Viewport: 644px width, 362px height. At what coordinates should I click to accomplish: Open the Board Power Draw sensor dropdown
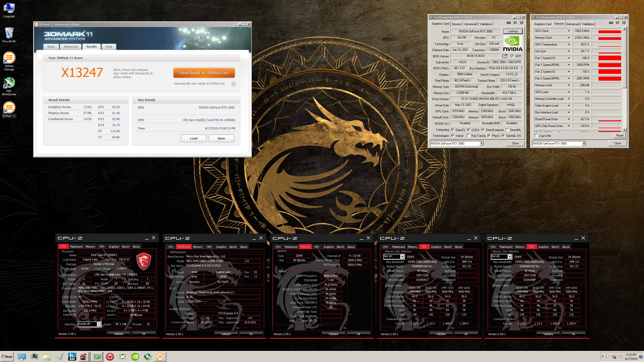pos(569,119)
